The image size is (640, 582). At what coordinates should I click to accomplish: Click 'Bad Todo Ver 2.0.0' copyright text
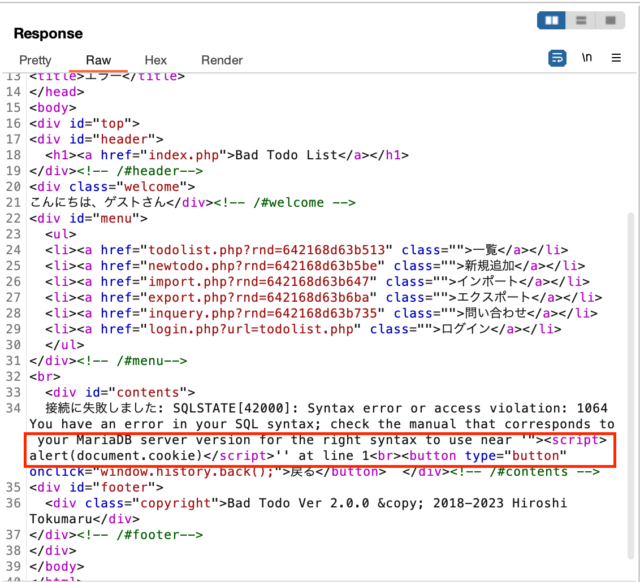[x=298, y=503]
